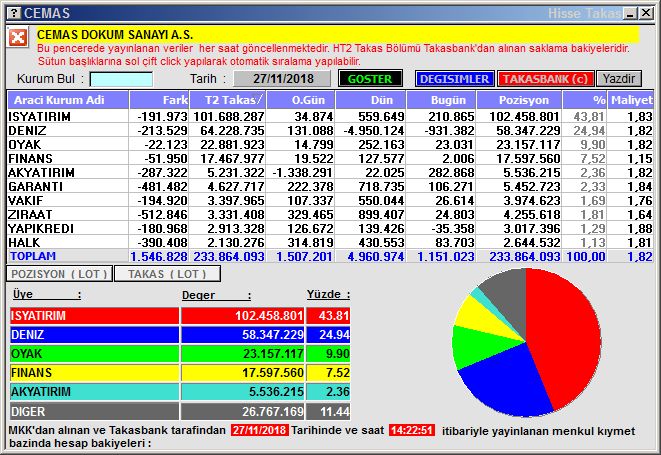Image resolution: width=661 pixels, height=455 pixels.
Task: Click the CEMAS DOKUM SANAYI A.S. title banner
Action: 337,35
